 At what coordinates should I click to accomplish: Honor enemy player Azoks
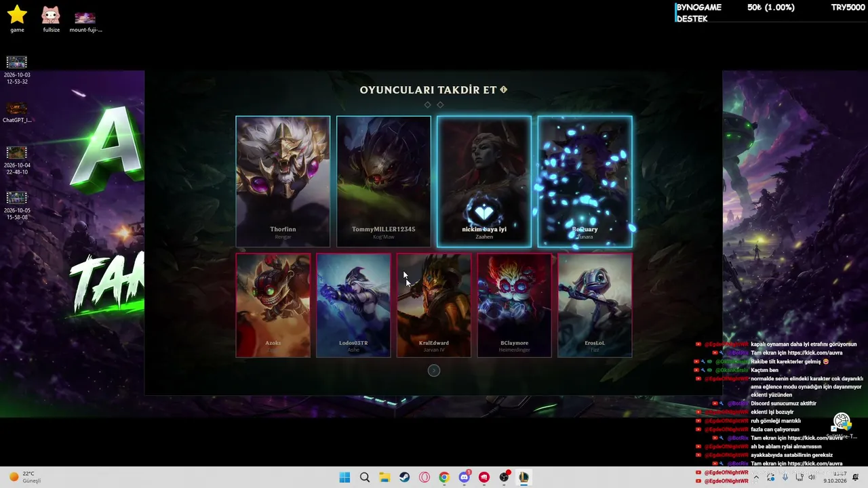273,305
